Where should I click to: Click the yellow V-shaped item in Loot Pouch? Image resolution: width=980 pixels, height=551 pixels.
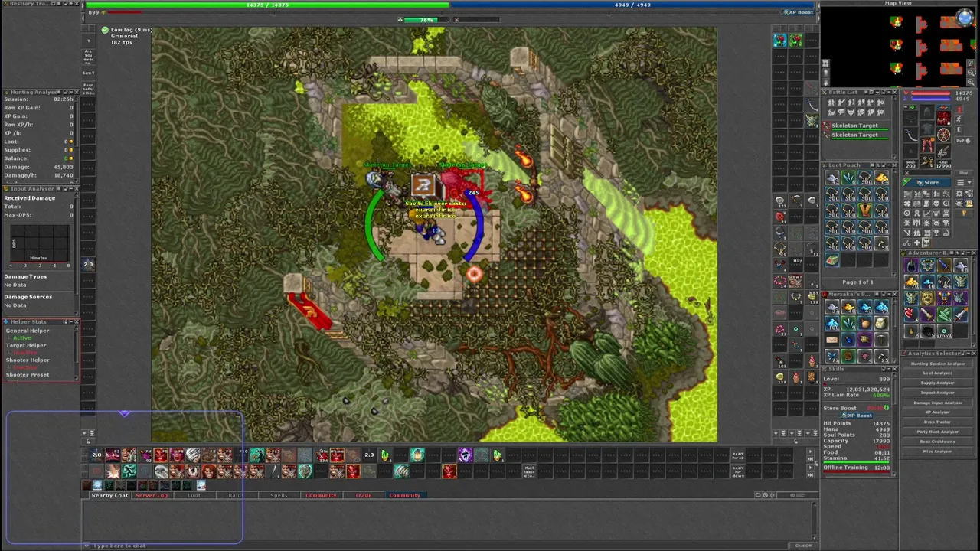click(865, 210)
